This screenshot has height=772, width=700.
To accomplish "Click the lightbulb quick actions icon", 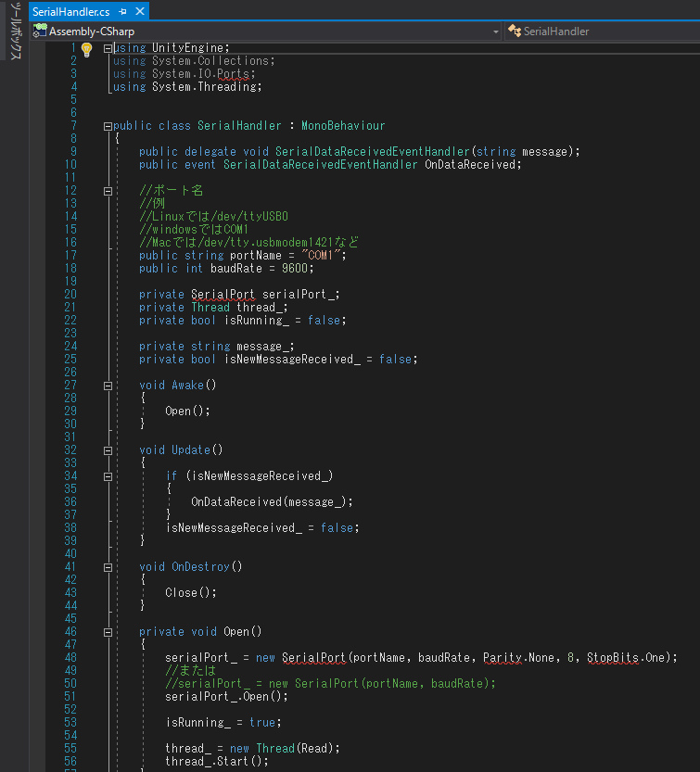I will (86, 48).
